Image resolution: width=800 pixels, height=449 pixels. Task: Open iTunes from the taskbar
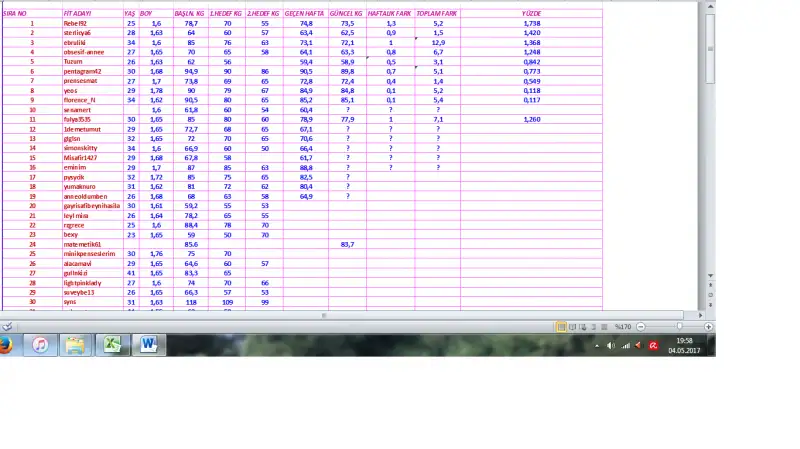[x=41, y=345]
